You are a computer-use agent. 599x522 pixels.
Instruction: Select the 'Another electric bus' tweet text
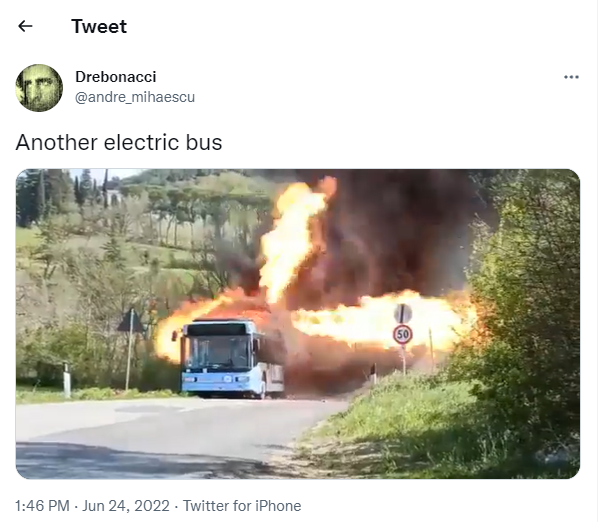[119, 143]
